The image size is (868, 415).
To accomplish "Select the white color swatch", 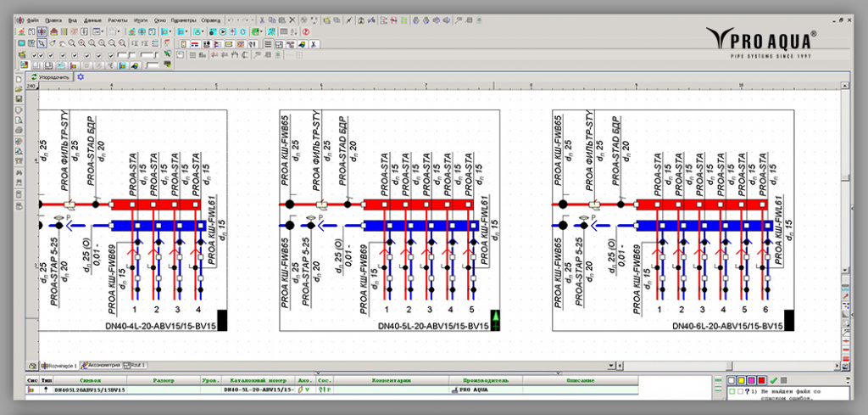I will tap(732, 381).
